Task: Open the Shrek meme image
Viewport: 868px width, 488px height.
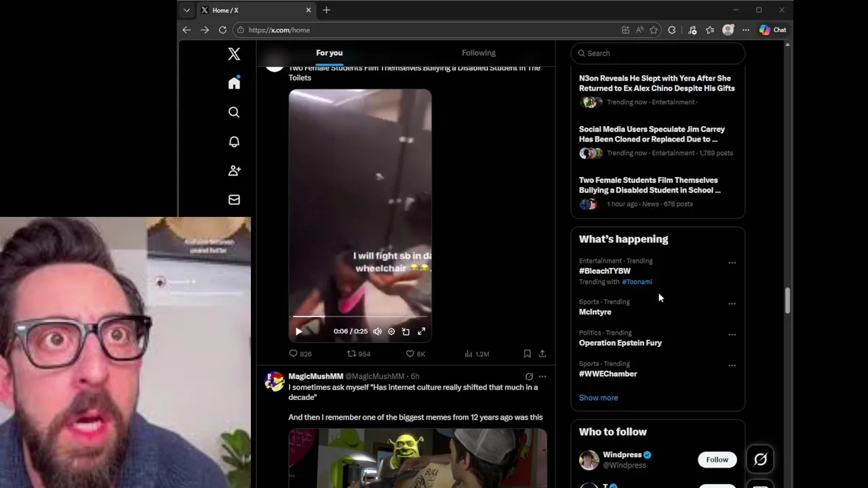Action: pos(418,458)
